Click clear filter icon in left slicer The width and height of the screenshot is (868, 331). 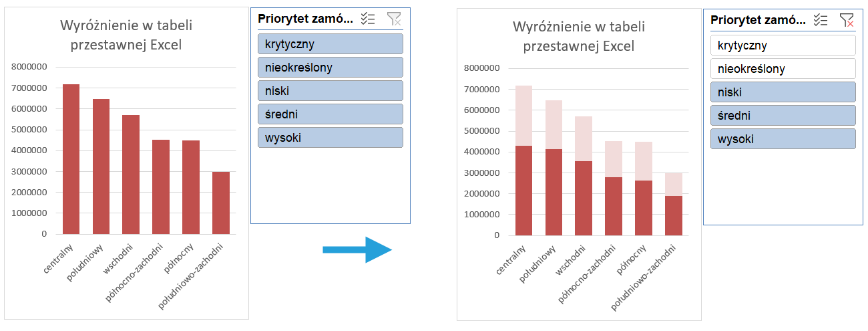click(x=395, y=19)
